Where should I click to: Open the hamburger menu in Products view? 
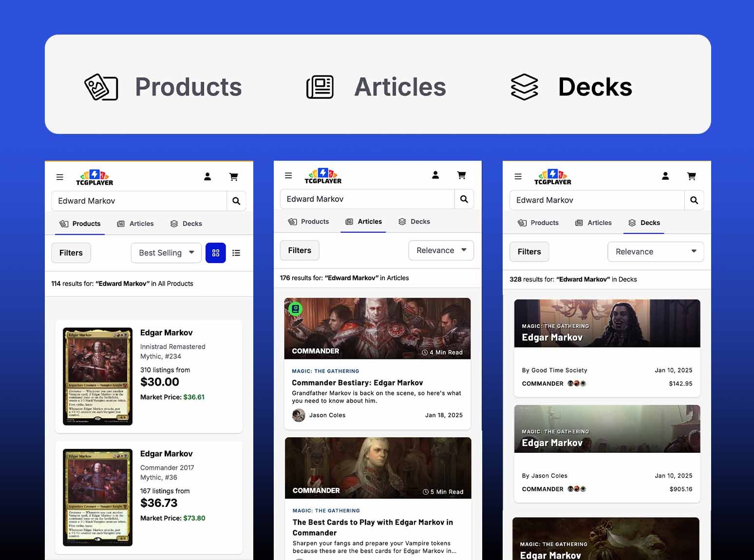[x=59, y=177]
